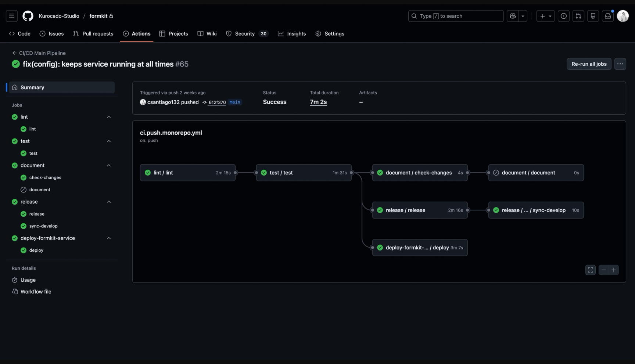Viewport: 635px width, 364px height.
Task: Click the ci.push.monorepo.yml workflow title
Action: pos(171,133)
